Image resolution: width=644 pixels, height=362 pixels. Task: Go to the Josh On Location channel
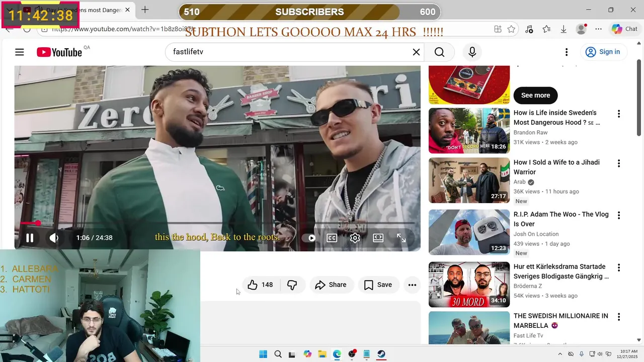[x=536, y=234]
